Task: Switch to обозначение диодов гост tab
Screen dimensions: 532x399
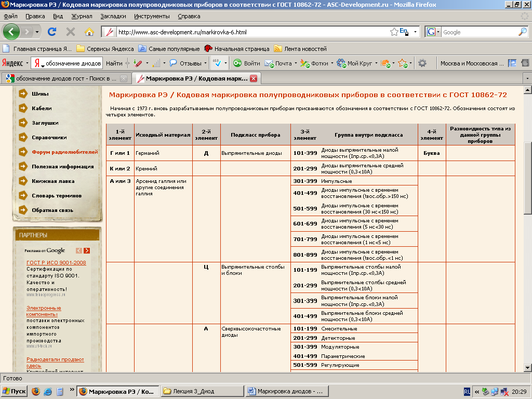Action: point(66,79)
